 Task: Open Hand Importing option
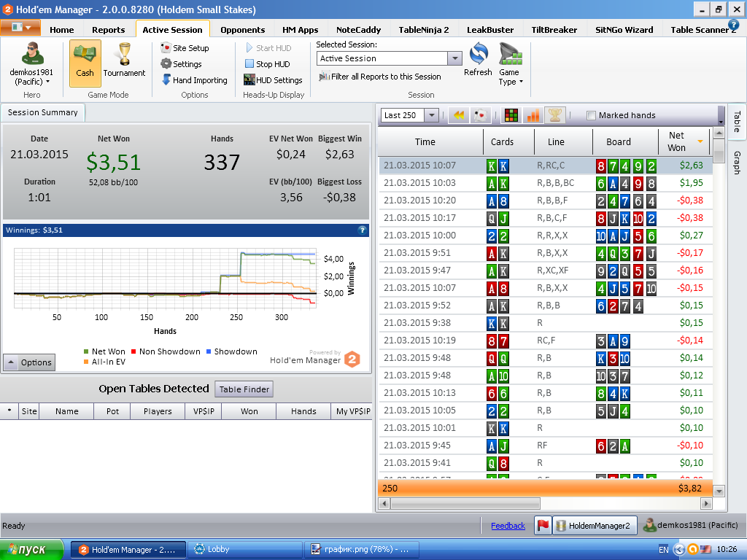pos(194,80)
